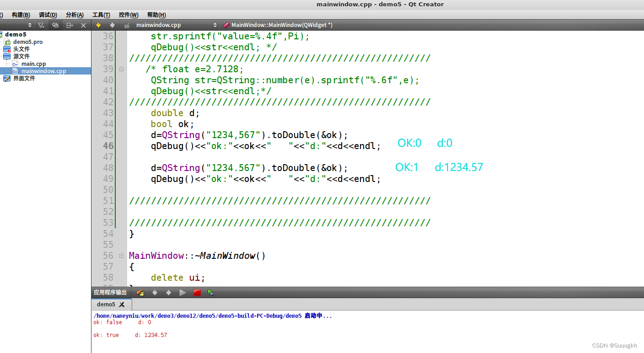This screenshot has height=353, width=644.
Task: Select mainwindow.cpp in the project tree
Action: point(43,71)
